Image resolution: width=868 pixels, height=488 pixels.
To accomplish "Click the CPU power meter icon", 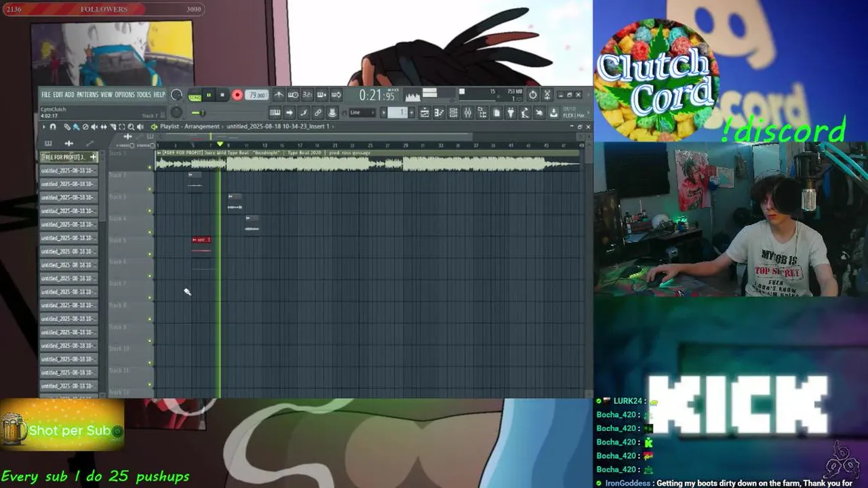I will point(532,95).
